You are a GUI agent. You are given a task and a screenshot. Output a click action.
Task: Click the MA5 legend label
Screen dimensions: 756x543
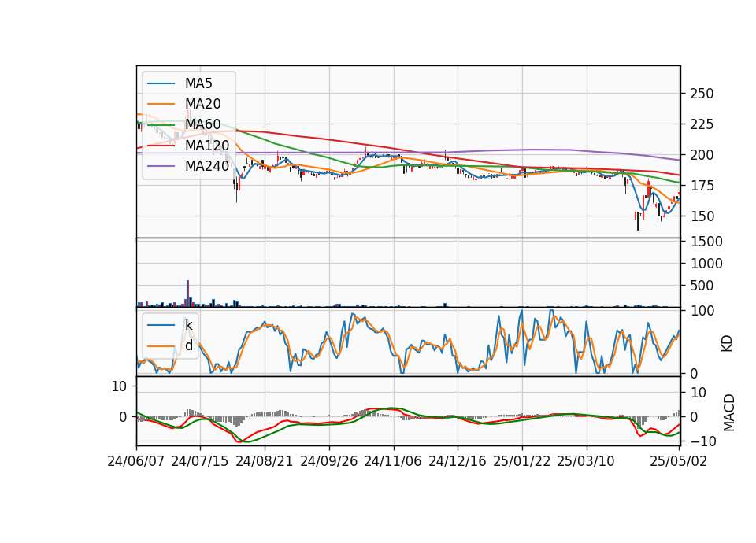pos(198,83)
